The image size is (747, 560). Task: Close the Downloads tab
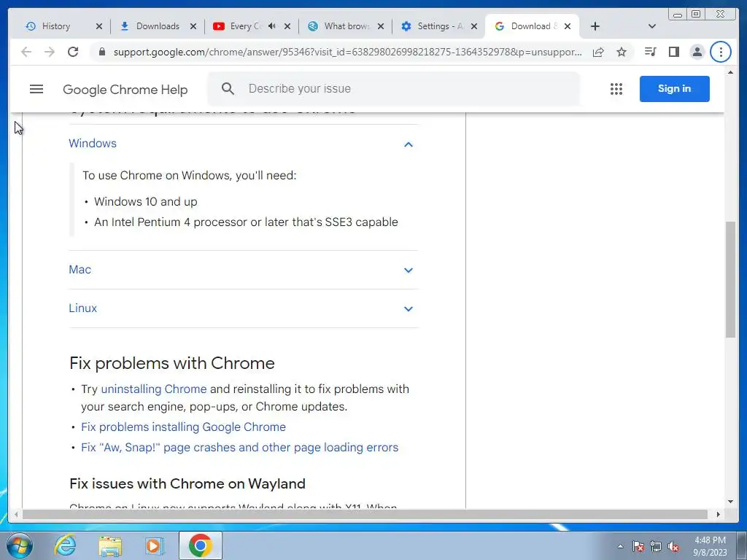click(x=193, y=26)
